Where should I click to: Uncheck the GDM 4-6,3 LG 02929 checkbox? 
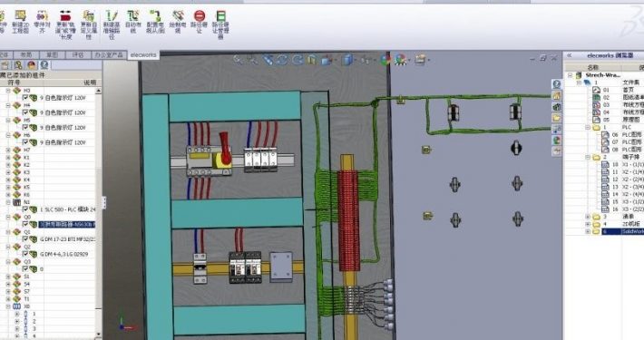pyautogui.click(x=25, y=254)
